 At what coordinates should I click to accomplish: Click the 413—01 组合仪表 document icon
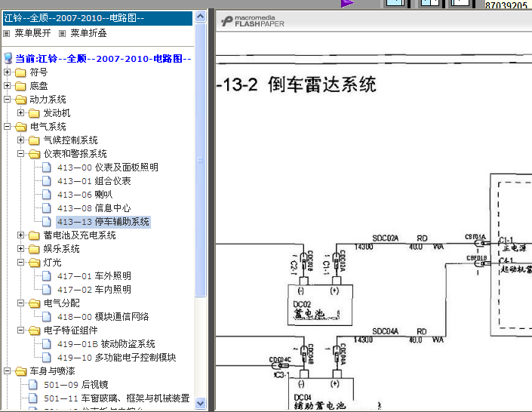click(x=47, y=181)
